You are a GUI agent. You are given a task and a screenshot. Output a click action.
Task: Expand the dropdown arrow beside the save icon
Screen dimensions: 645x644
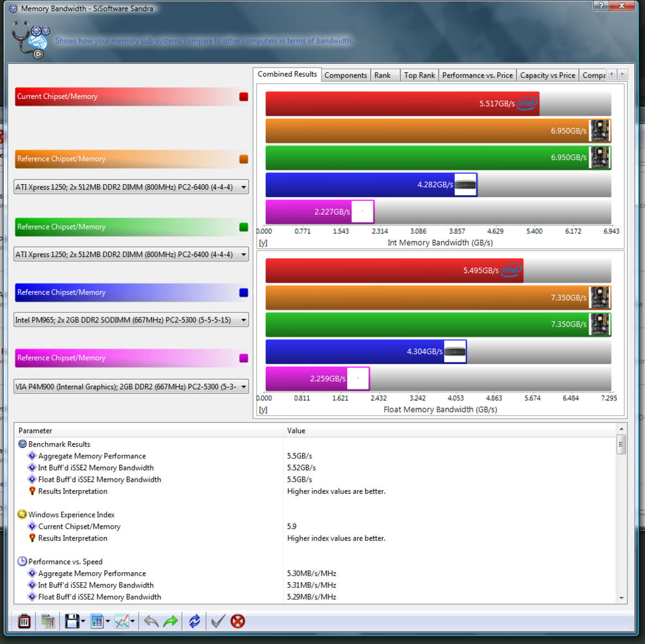click(x=83, y=621)
